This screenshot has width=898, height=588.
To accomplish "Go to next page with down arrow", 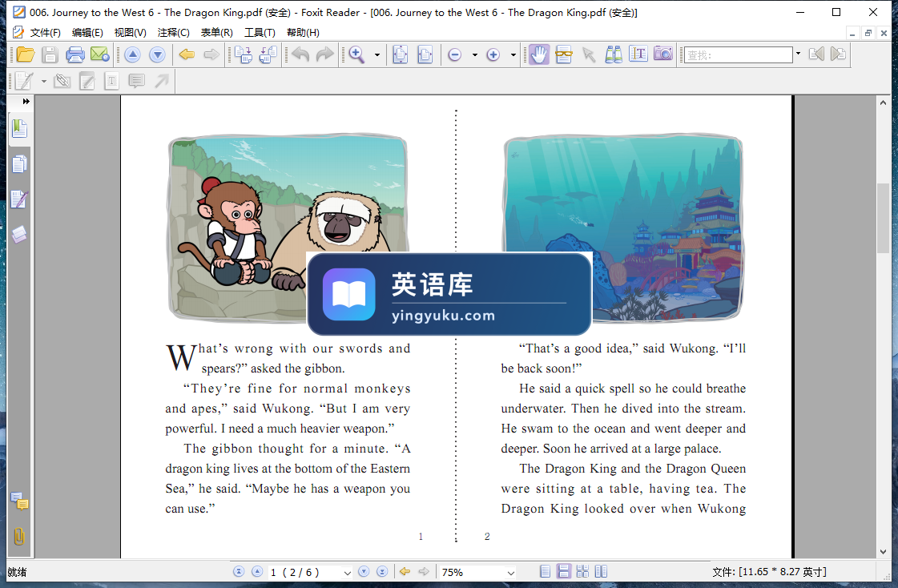I will click(157, 54).
